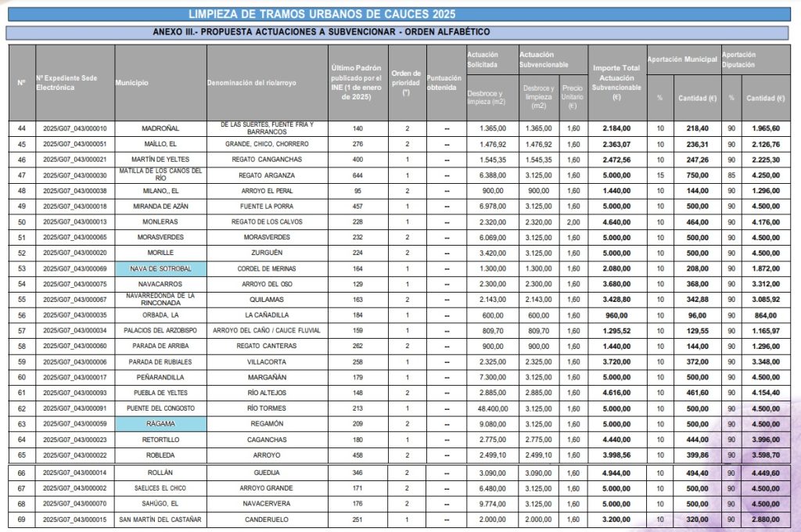This screenshot has width=801, height=532.
Task: Click NAVACERVERA river cell
Action: tap(267, 503)
